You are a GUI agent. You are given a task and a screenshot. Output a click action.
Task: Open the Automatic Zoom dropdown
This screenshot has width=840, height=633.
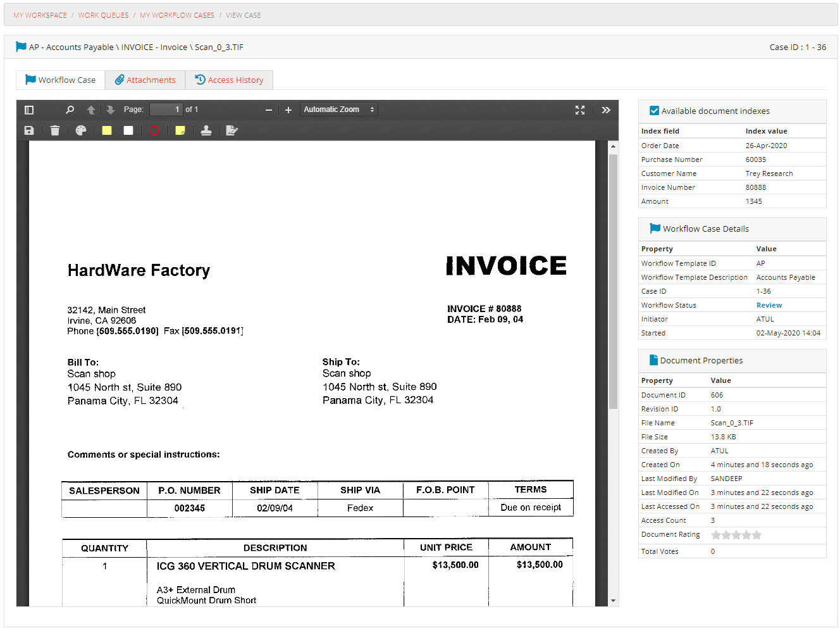[339, 110]
